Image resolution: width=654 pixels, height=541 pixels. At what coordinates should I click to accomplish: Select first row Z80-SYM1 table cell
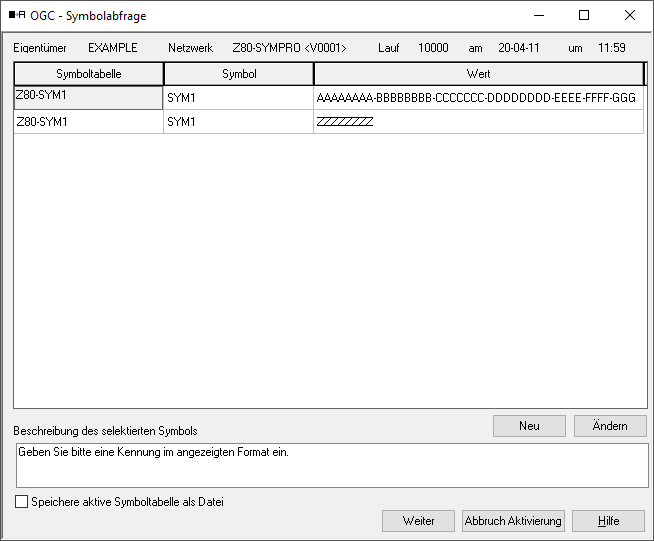tap(88, 97)
